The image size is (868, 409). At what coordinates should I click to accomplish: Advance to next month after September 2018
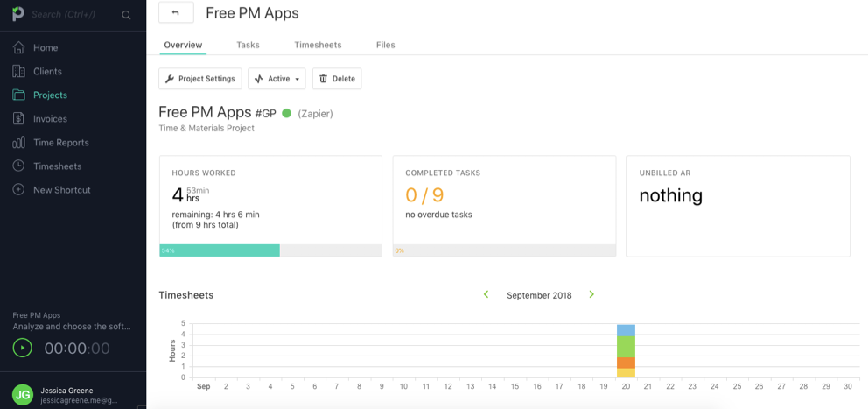point(591,295)
